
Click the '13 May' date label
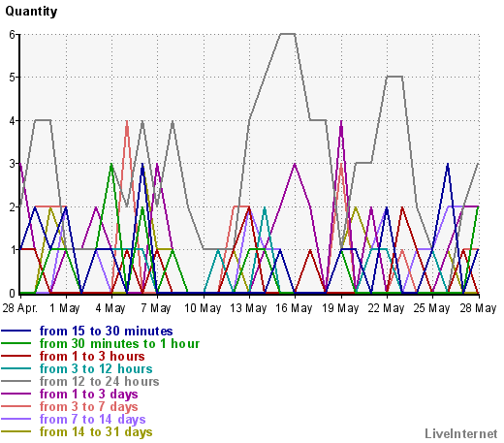[248, 308]
